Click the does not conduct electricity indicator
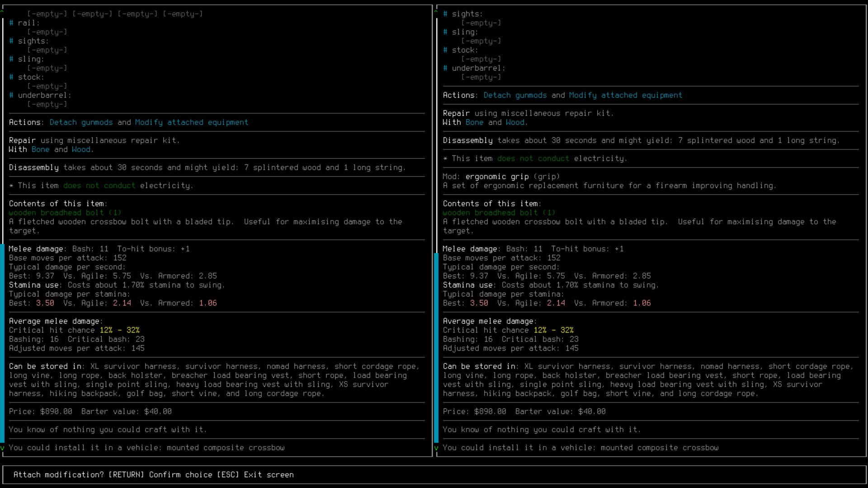The height and width of the screenshot is (488, 868). click(99, 185)
